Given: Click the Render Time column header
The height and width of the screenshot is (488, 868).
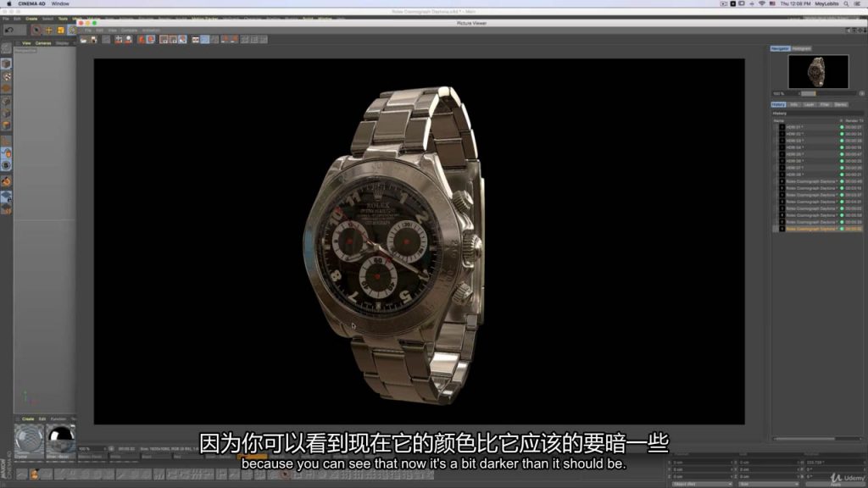Looking at the screenshot, I should click(x=854, y=120).
